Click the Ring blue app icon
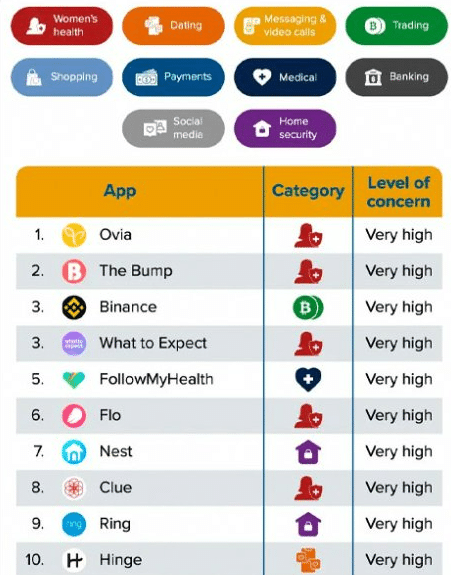This screenshot has height=575, width=451. [x=74, y=524]
